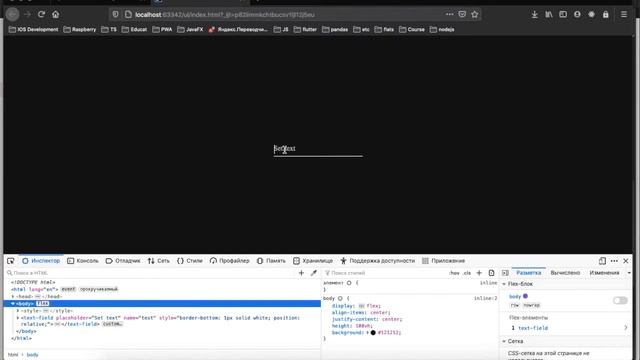Switch to the Консоль tab
Viewport: 640px width, 360px height.
coord(83,261)
